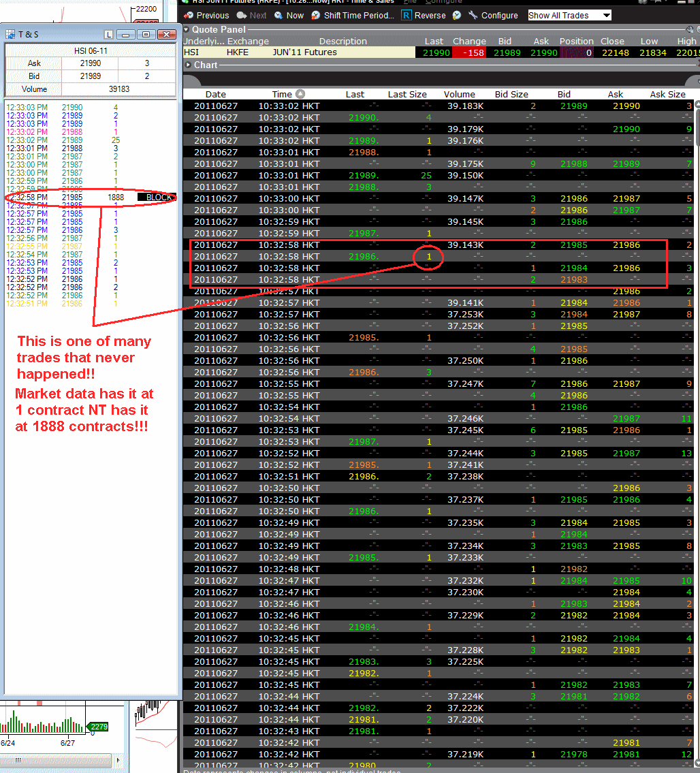Image resolution: width=700 pixels, height=773 pixels.
Task: Open Configure with the wrench button
Action: pos(493,15)
